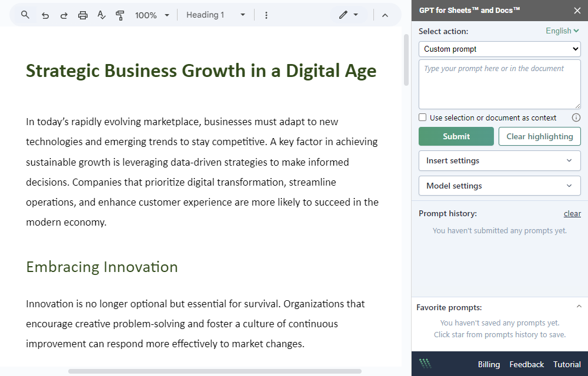Collapse the Favorite prompts section
The image size is (588, 376).
coord(579,306)
